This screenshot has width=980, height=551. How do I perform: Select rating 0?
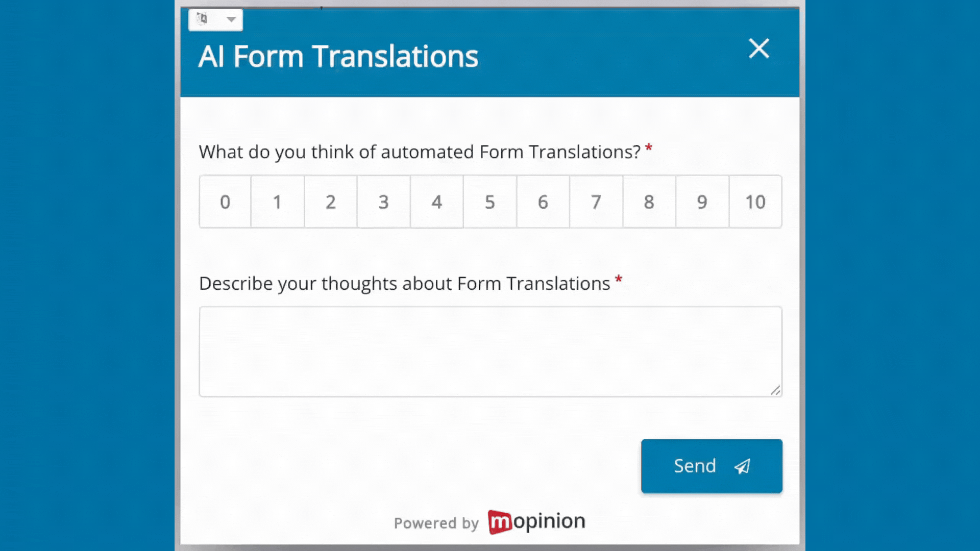point(225,202)
